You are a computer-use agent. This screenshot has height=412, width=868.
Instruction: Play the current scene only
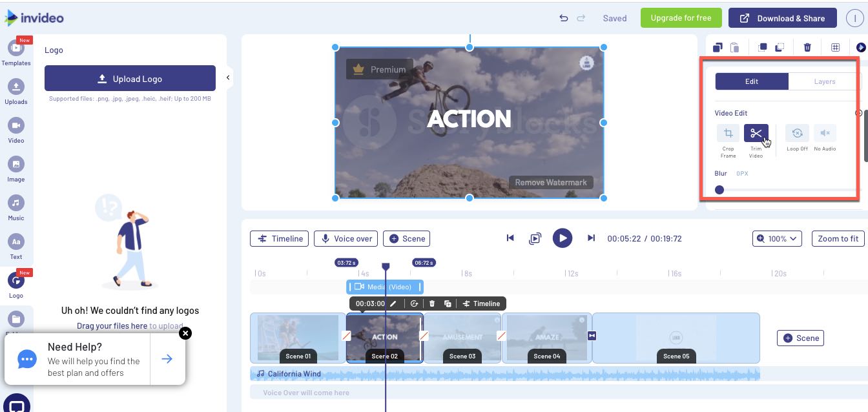tap(535, 238)
